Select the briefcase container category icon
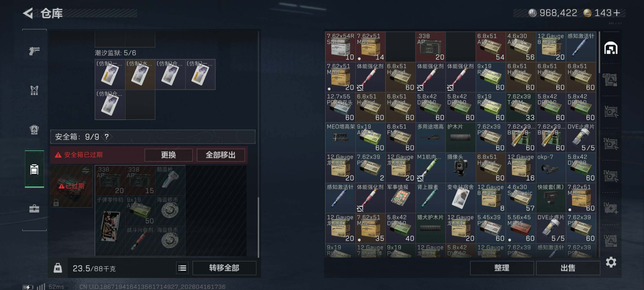 coord(34,208)
